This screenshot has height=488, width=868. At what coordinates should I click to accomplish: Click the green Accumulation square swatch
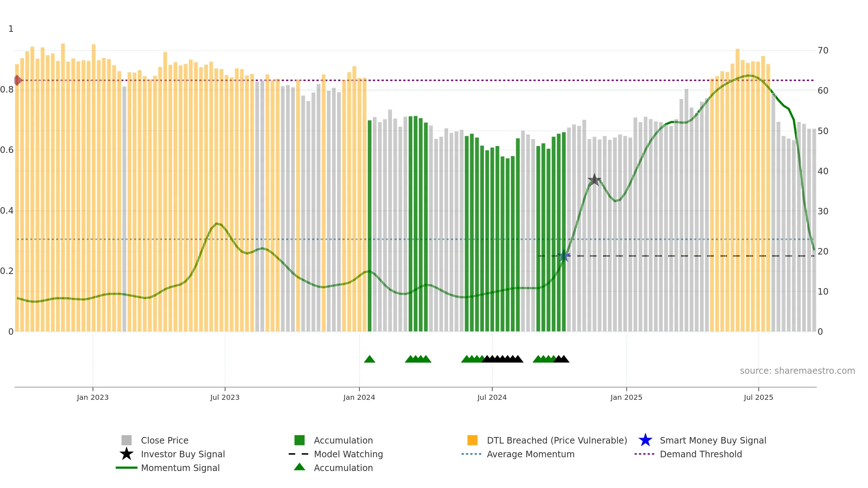point(299,440)
